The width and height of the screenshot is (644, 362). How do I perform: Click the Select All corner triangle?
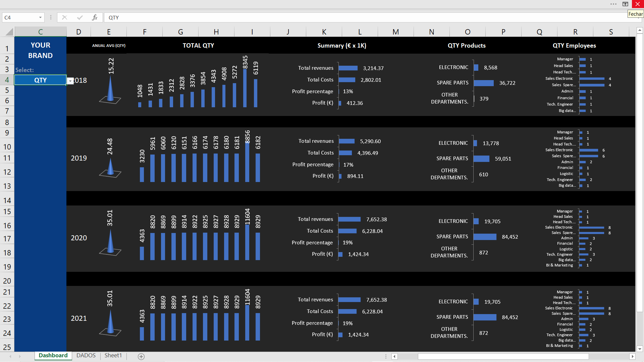coord(9,32)
